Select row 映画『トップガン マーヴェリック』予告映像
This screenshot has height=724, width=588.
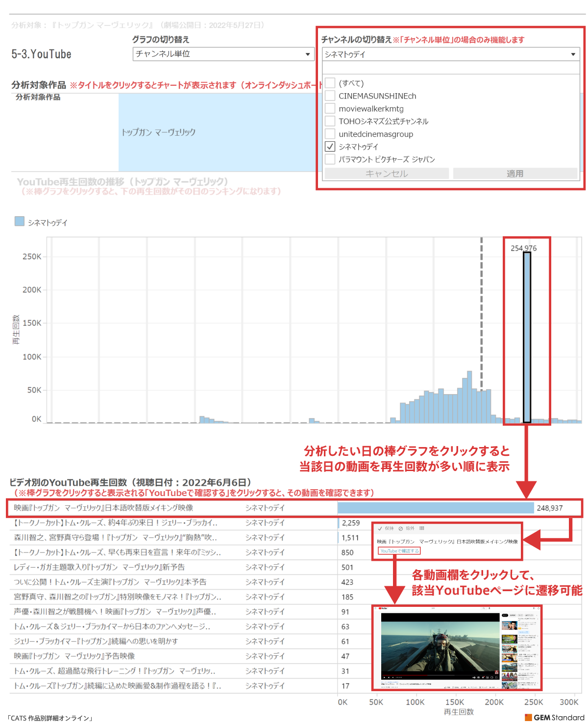point(294,656)
